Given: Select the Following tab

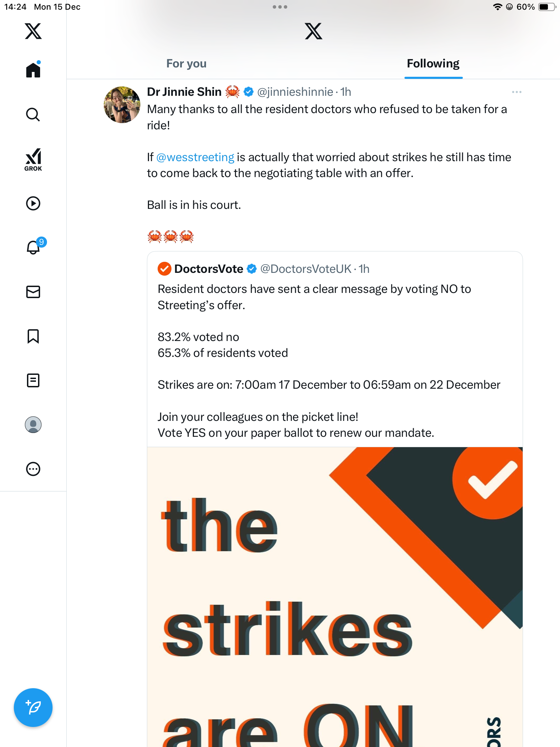Looking at the screenshot, I should [433, 64].
